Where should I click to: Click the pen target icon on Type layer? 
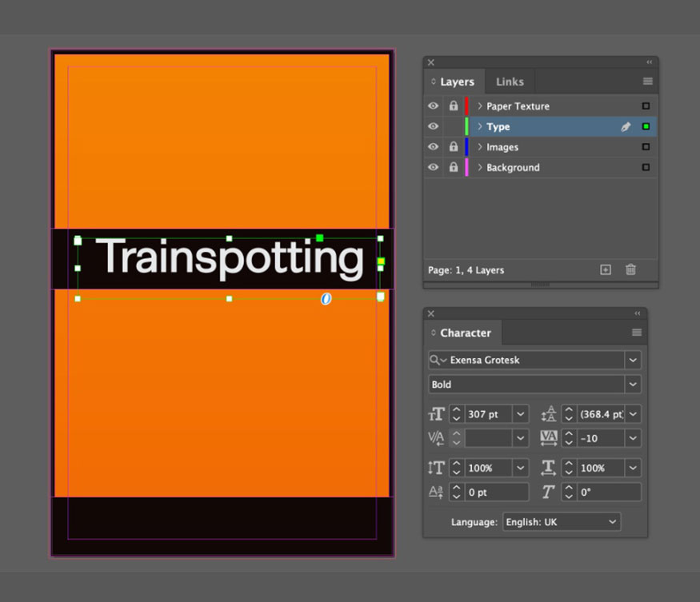[626, 127]
